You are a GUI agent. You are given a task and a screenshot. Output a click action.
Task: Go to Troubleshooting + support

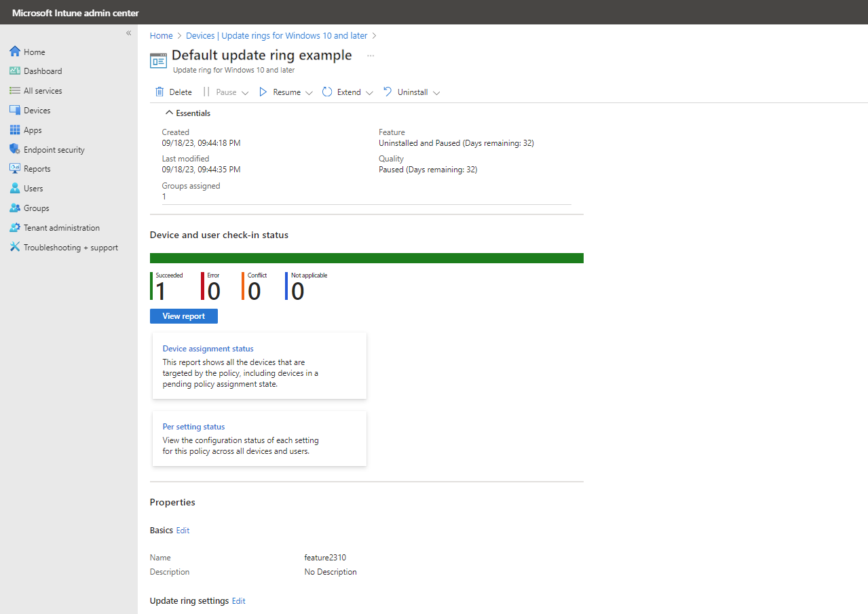click(69, 247)
